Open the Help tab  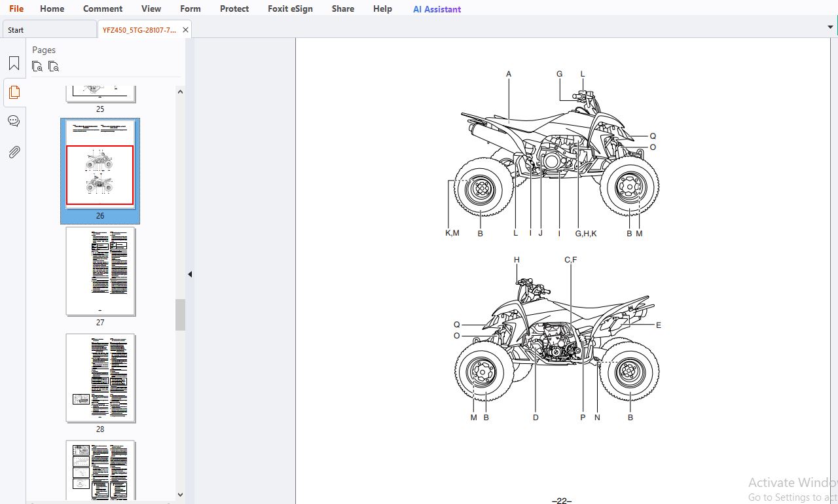(x=382, y=9)
